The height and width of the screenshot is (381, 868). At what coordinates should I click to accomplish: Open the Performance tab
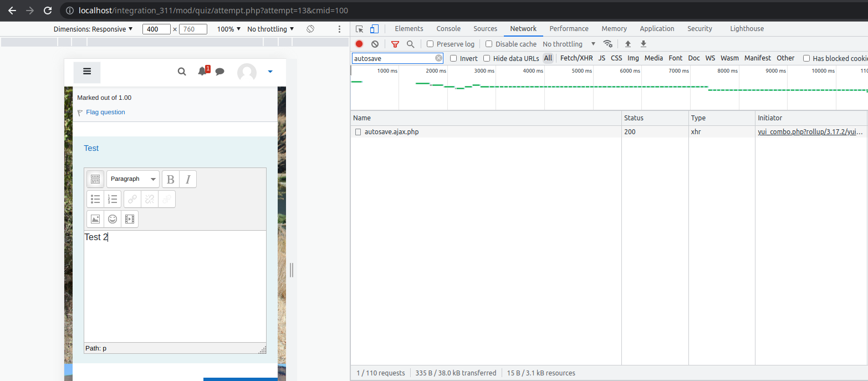[569, 29]
